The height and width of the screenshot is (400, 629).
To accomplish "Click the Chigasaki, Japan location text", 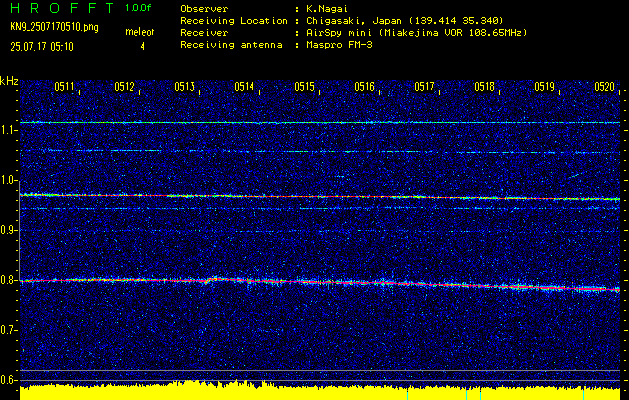I will click(404, 21).
